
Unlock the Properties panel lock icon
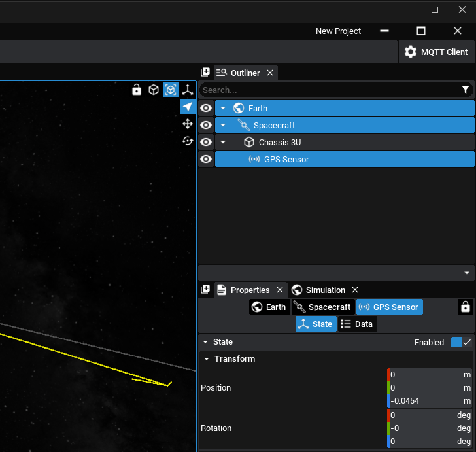(465, 307)
